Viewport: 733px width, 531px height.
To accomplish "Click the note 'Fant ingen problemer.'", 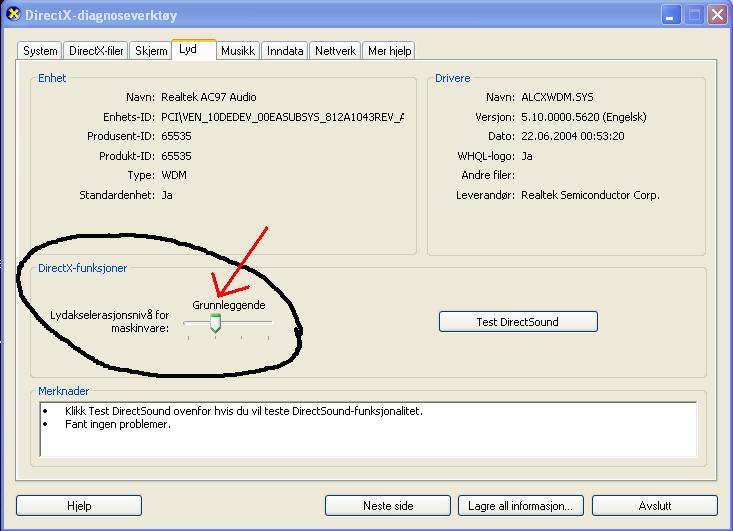I will coord(118,424).
